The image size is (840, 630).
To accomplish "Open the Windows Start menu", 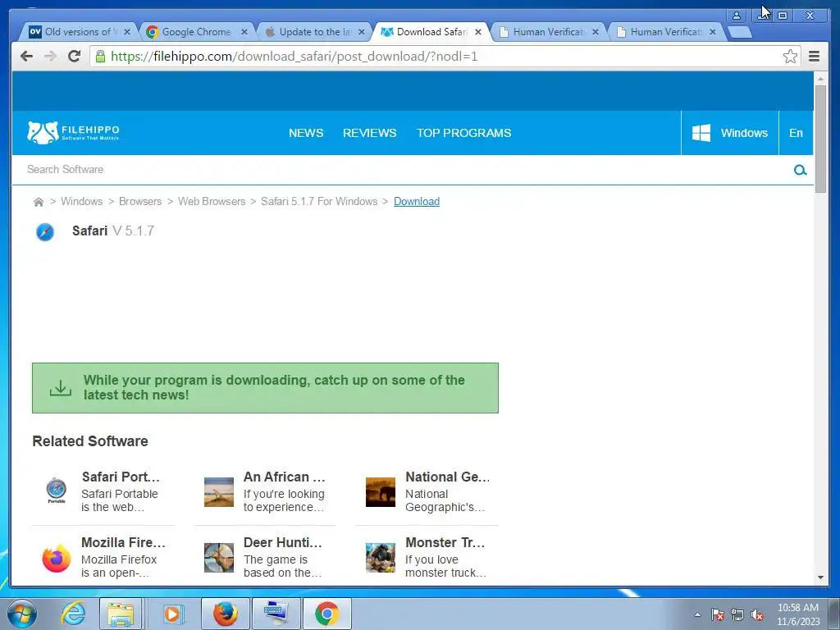I will point(21,614).
